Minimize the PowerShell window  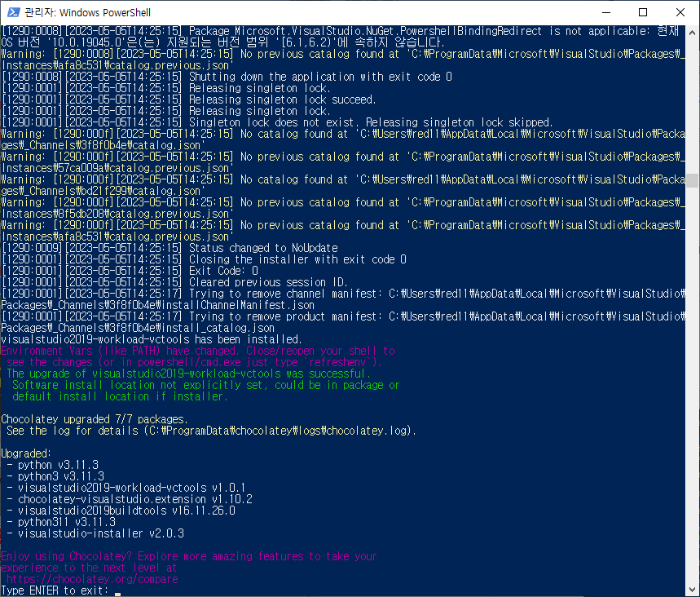(x=606, y=12)
